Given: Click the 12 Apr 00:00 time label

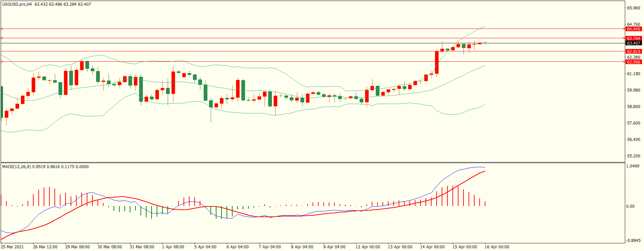Looking at the screenshot, I should tap(368, 247).
